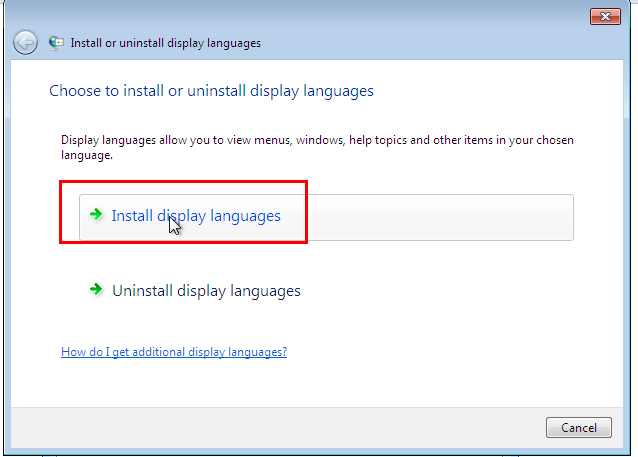
Task: Cancel the language installation wizard
Action: [579, 427]
